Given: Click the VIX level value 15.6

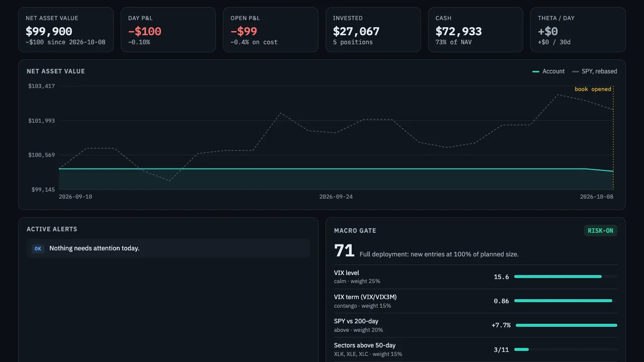Looking at the screenshot, I should point(501,277).
